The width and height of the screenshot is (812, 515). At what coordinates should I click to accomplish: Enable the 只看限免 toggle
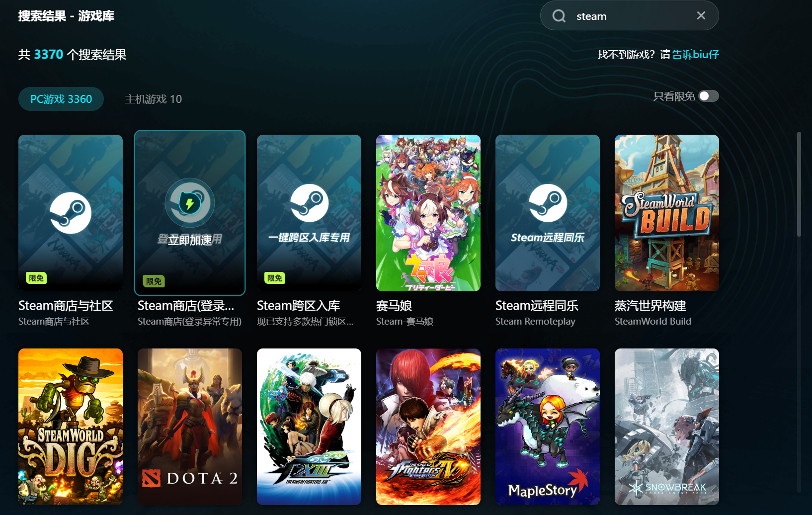point(709,96)
